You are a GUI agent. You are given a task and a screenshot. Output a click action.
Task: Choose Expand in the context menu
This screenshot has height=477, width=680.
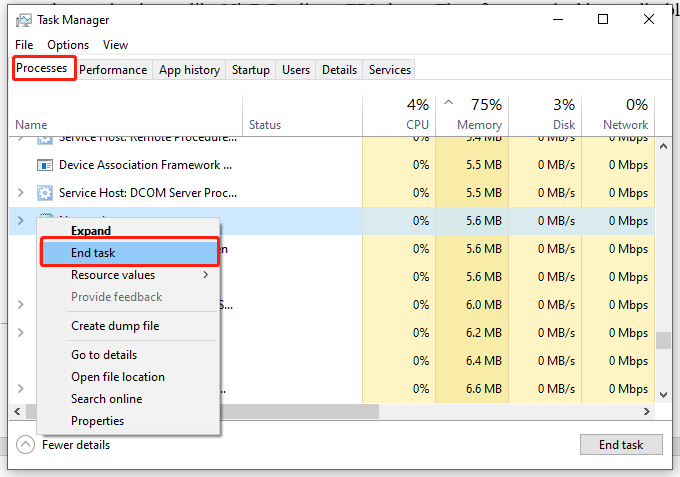coord(129,230)
